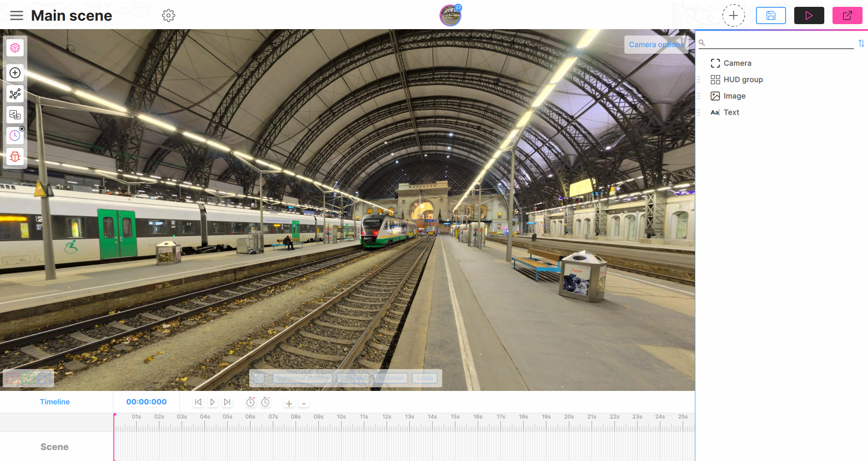Click the 10s mark on timeline ruler

pyautogui.click(x=341, y=417)
